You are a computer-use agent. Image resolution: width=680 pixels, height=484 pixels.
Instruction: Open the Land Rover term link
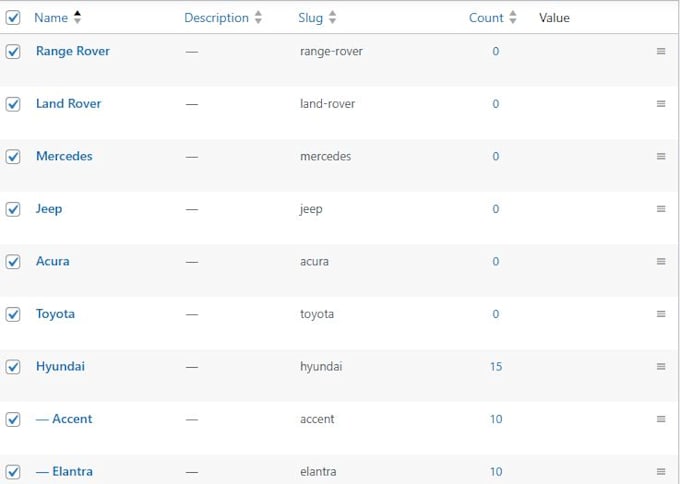pyautogui.click(x=69, y=104)
